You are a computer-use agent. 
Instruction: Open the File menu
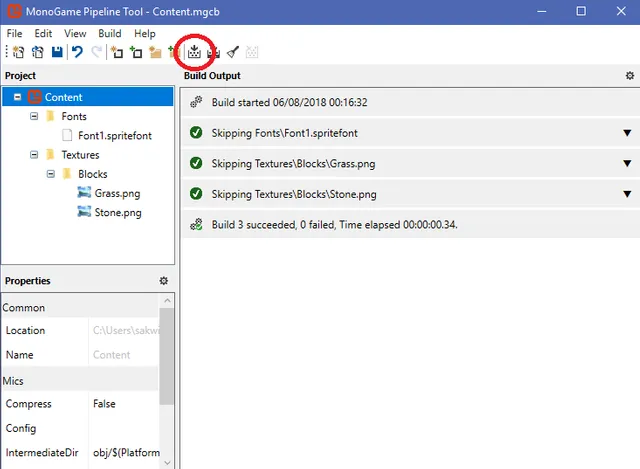point(14,33)
